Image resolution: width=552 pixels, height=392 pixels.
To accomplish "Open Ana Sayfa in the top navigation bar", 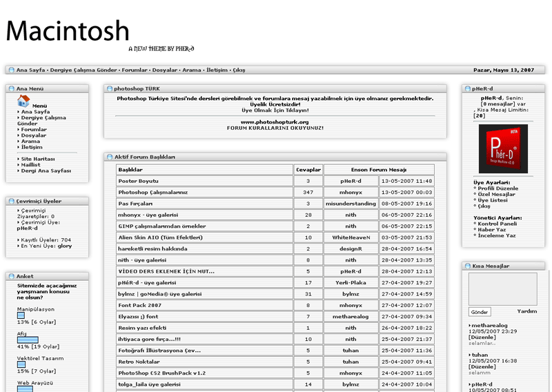I will tap(30, 70).
